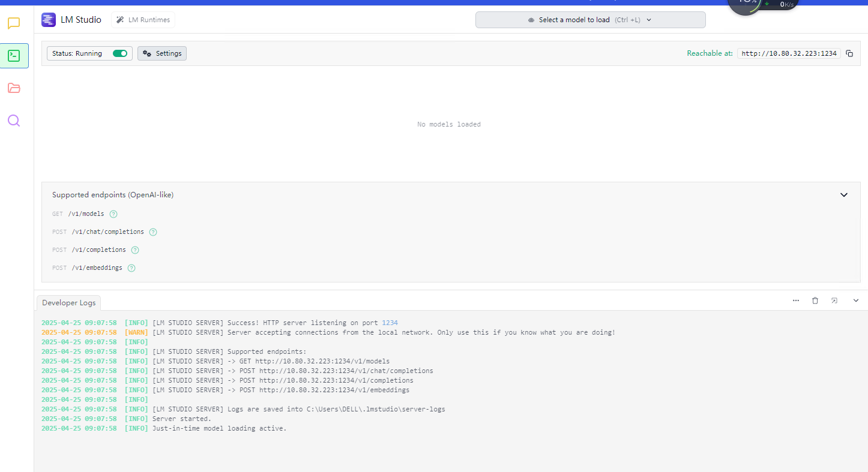
Task: Click the http://10.80.32.223:1234 address field
Action: (789, 53)
